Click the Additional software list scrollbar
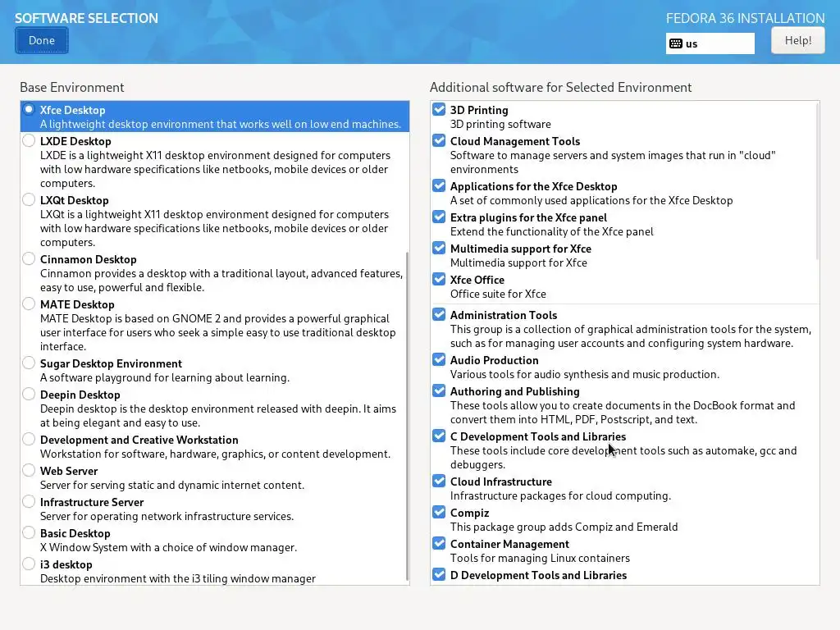This screenshot has width=840, height=630. tap(817, 181)
